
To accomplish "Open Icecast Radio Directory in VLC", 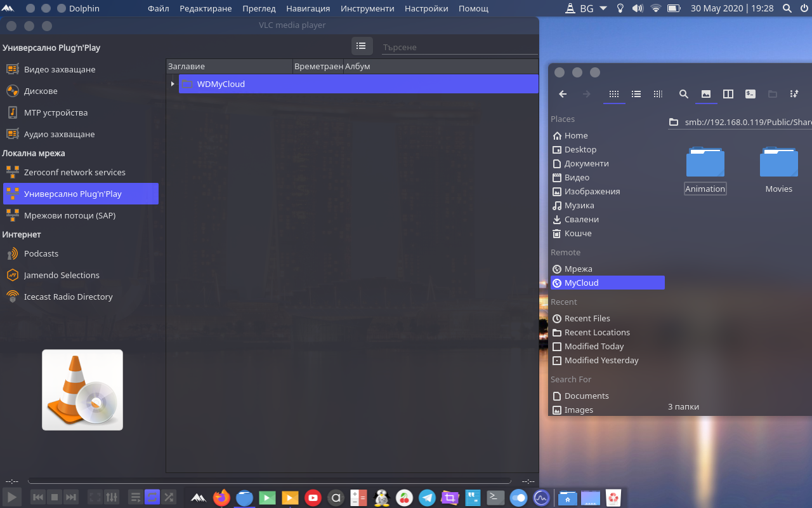I will [81, 297].
